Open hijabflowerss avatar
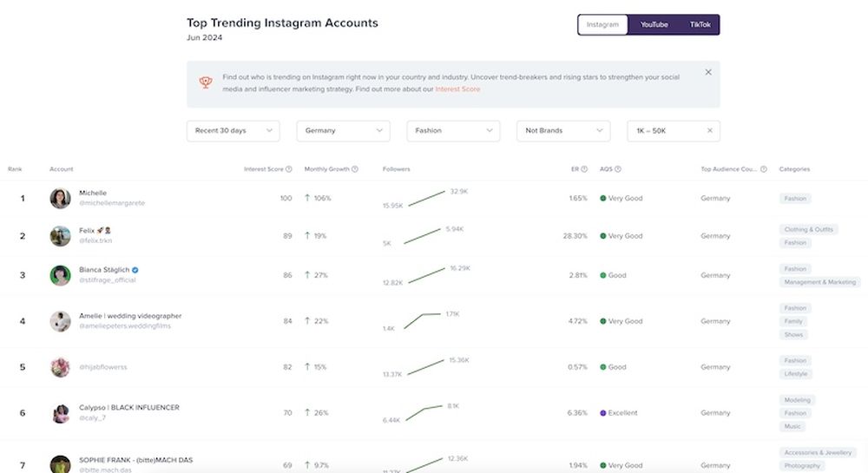Screen dimensions: 868x473 coord(61,367)
